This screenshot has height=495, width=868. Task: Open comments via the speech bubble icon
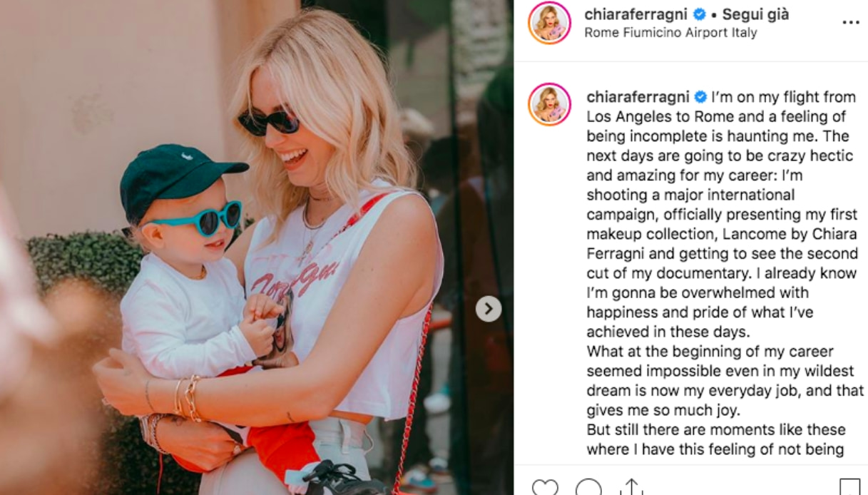coord(588,488)
